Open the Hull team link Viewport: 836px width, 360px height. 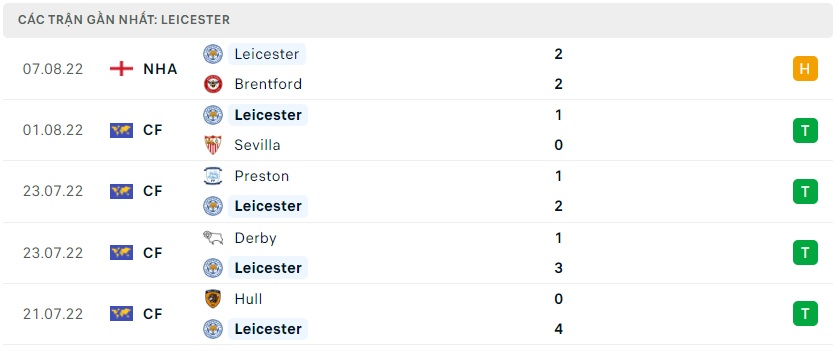pyautogui.click(x=248, y=299)
